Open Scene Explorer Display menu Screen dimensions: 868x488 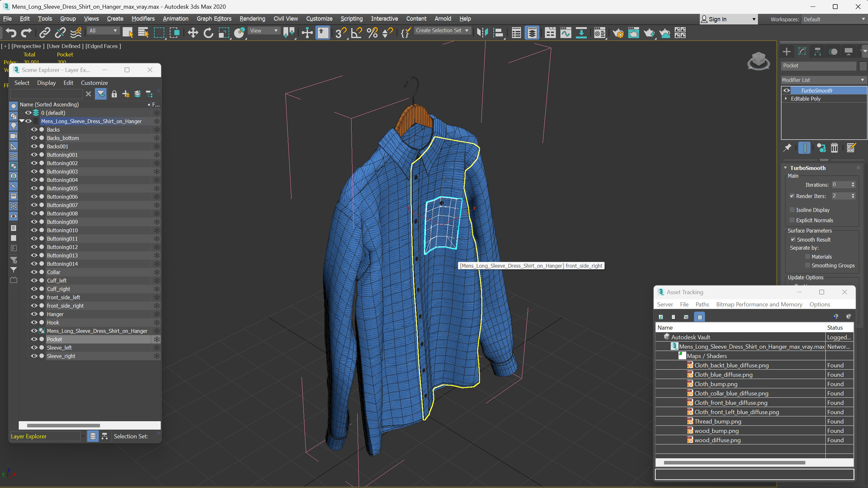46,83
